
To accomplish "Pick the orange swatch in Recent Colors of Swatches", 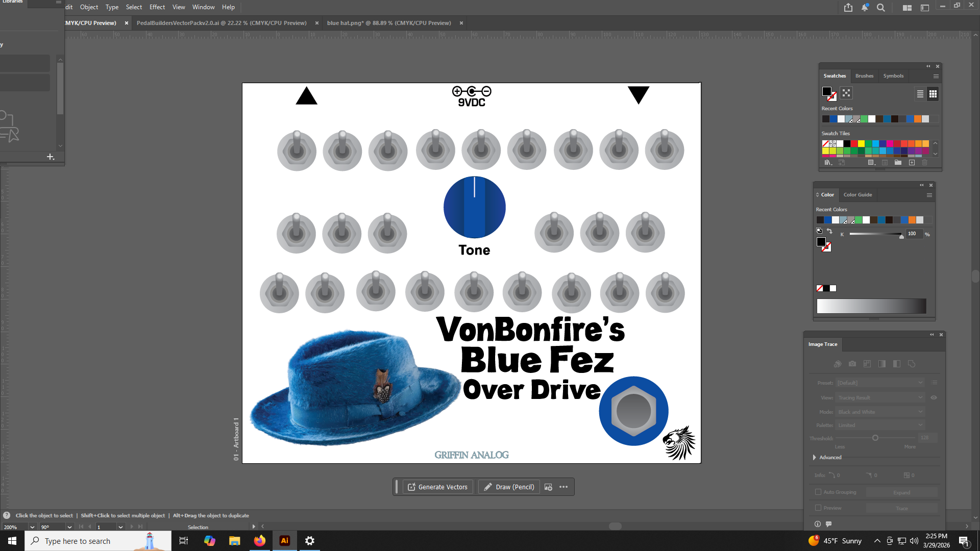I will [x=918, y=119].
